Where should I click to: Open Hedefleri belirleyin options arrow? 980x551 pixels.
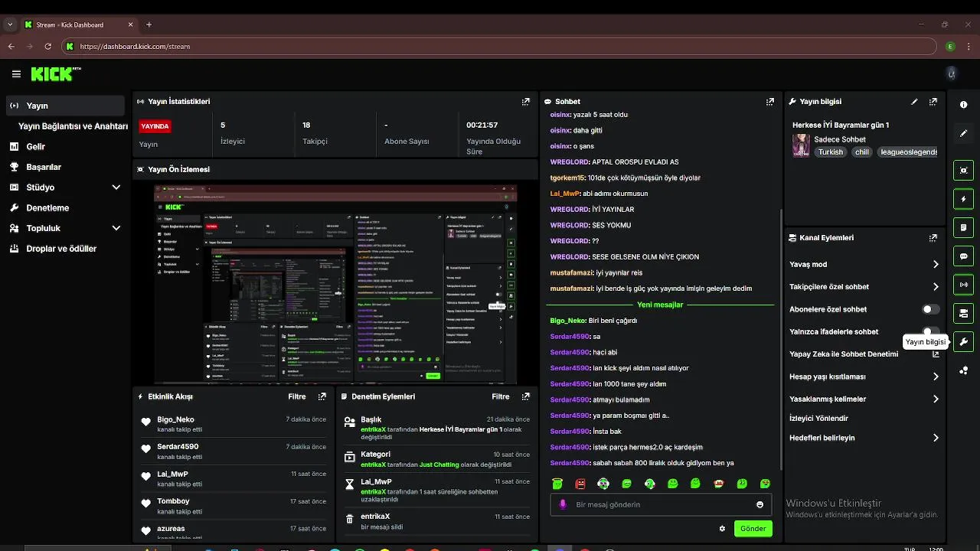936,438
